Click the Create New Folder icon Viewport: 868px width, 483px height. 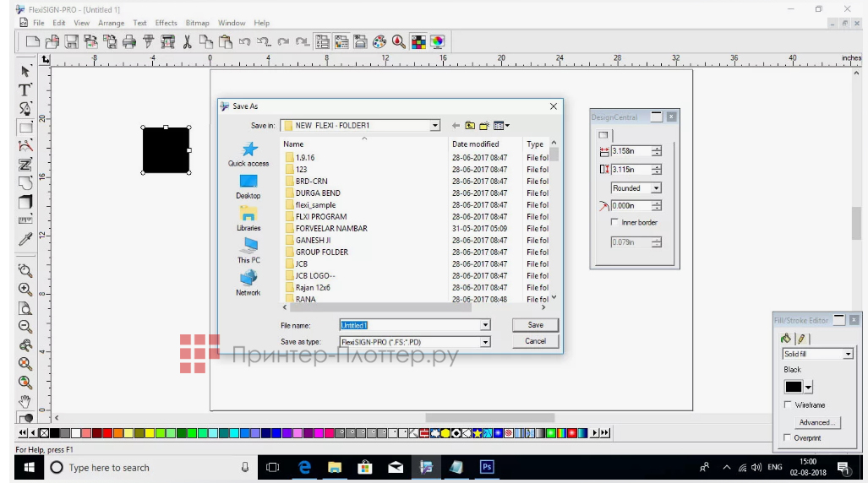[484, 126]
